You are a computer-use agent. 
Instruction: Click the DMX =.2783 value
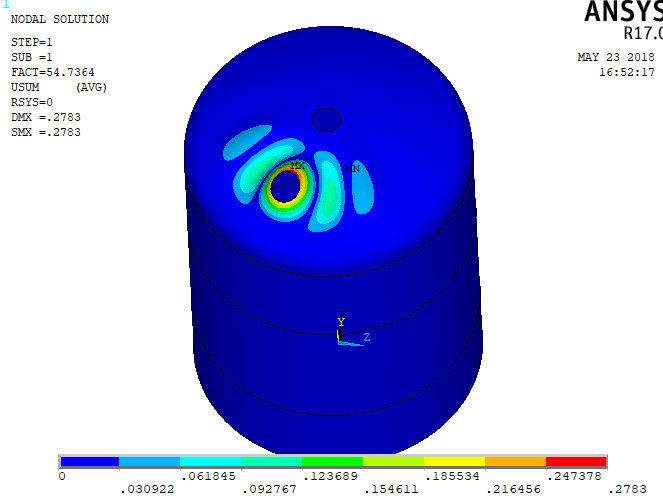coord(46,117)
